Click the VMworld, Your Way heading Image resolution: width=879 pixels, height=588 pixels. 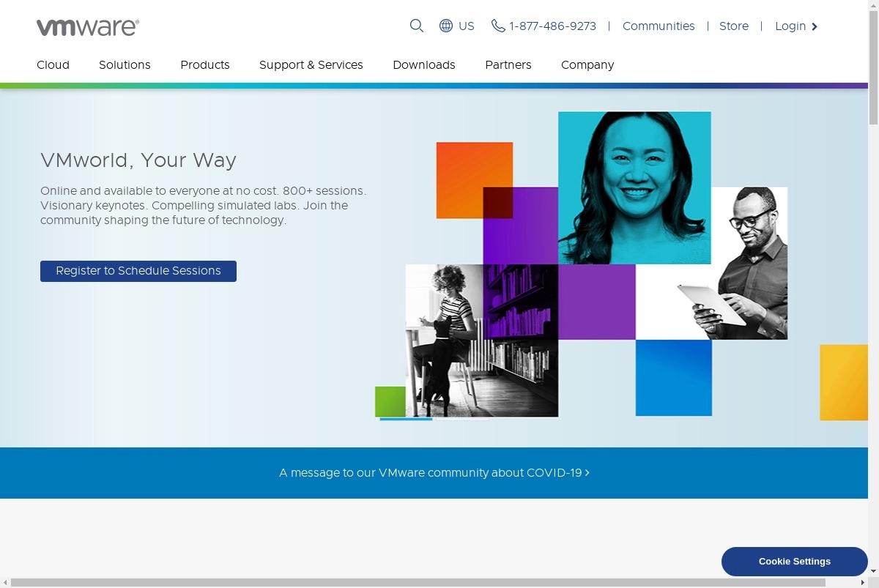click(138, 160)
